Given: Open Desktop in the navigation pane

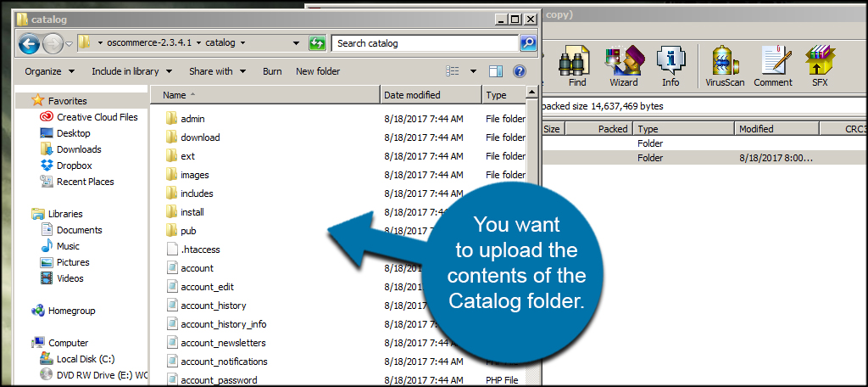Looking at the screenshot, I should 64,133.
